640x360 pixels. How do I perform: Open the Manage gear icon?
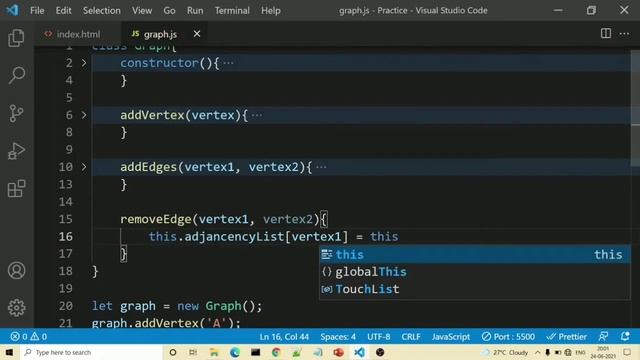tap(16, 308)
